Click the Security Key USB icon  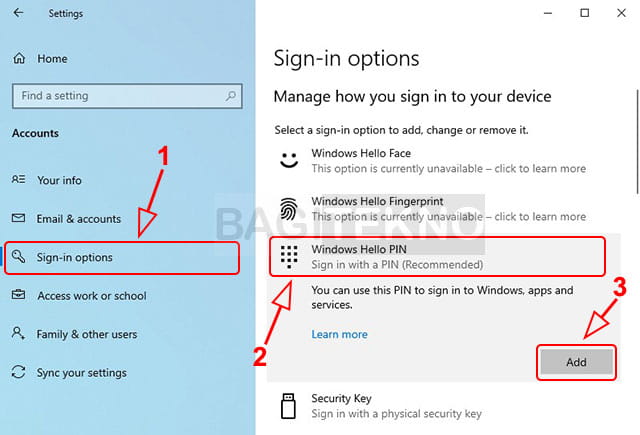point(289,406)
